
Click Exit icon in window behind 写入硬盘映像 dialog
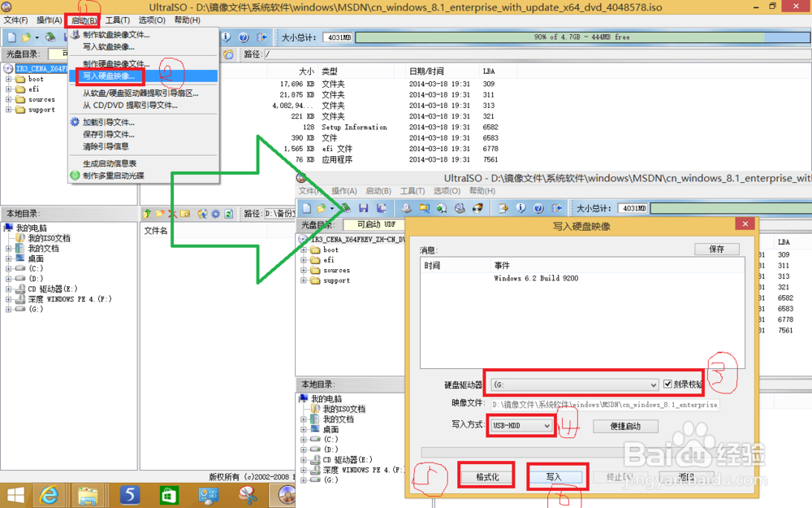[x=557, y=208]
